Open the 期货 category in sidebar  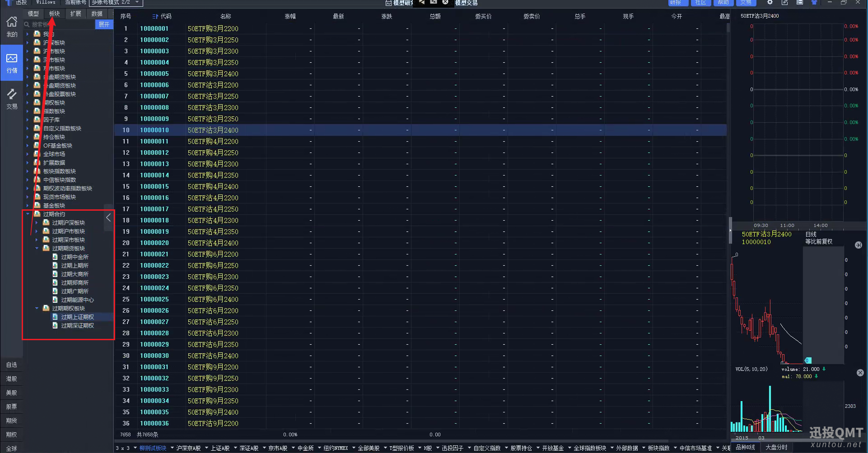pyautogui.click(x=12, y=421)
